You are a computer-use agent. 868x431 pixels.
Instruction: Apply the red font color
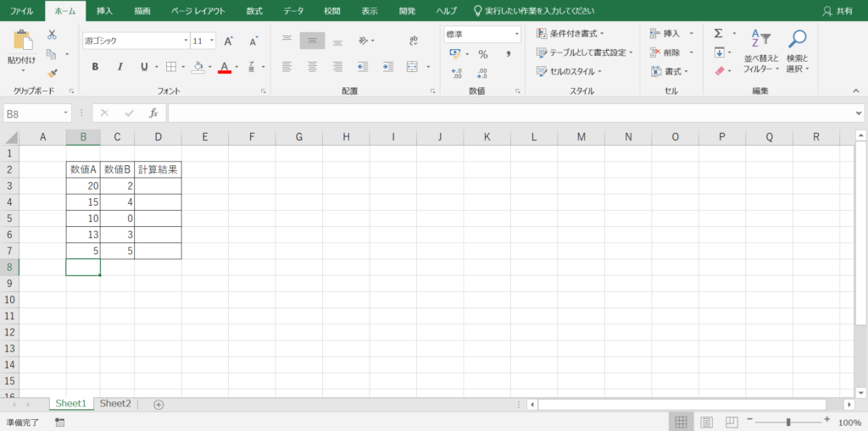(224, 67)
